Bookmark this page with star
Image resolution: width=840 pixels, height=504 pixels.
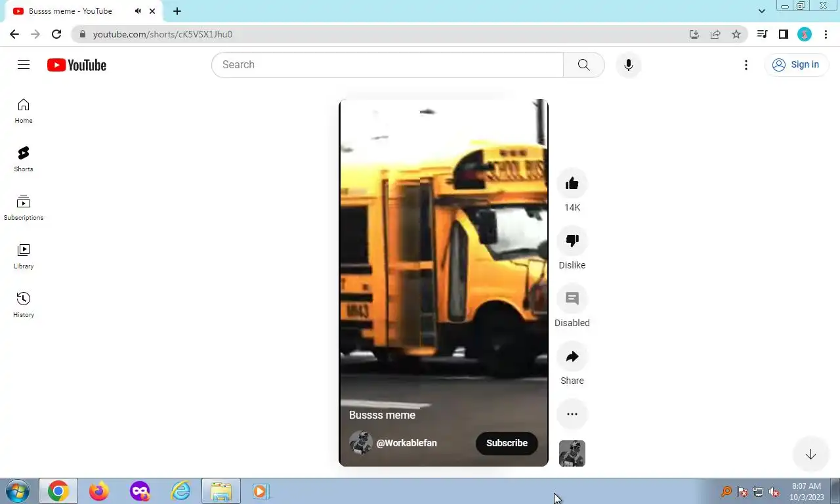[x=736, y=34]
